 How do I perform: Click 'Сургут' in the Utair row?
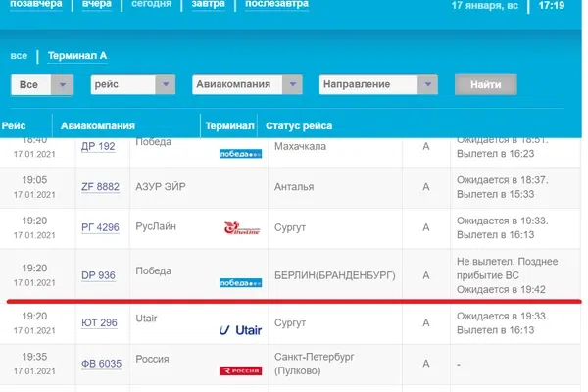click(290, 322)
